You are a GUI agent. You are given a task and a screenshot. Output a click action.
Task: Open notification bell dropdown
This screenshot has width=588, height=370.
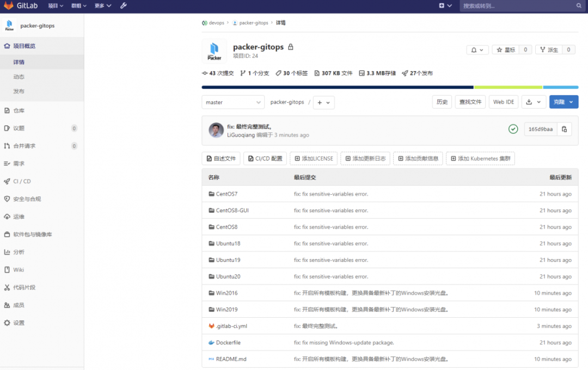[x=477, y=50]
